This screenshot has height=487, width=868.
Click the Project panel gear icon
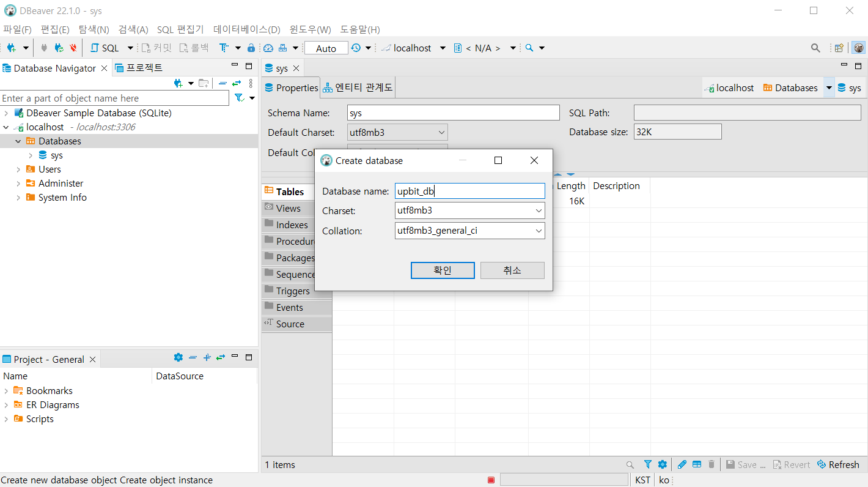coord(178,357)
